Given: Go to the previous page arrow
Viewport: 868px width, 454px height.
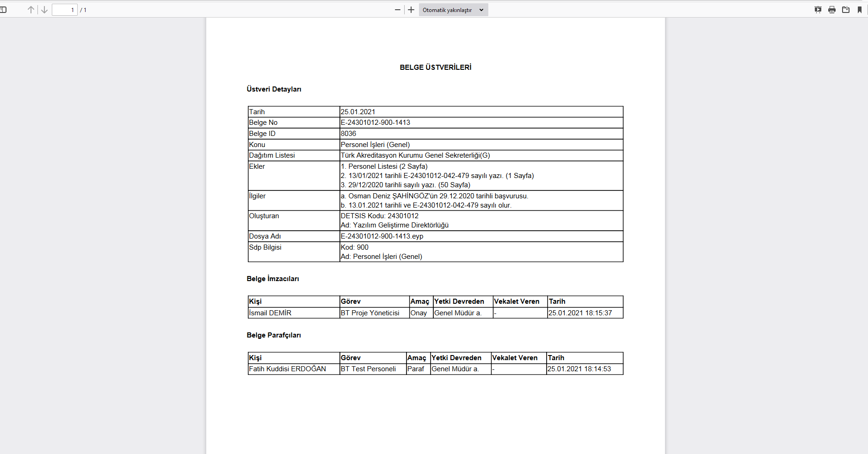Looking at the screenshot, I should click(x=31, y=10).
